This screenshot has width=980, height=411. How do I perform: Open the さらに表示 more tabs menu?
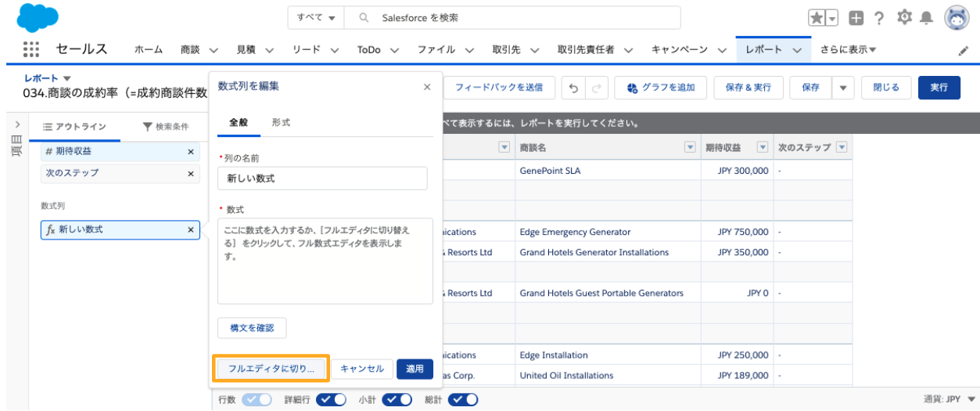(848, 49)
